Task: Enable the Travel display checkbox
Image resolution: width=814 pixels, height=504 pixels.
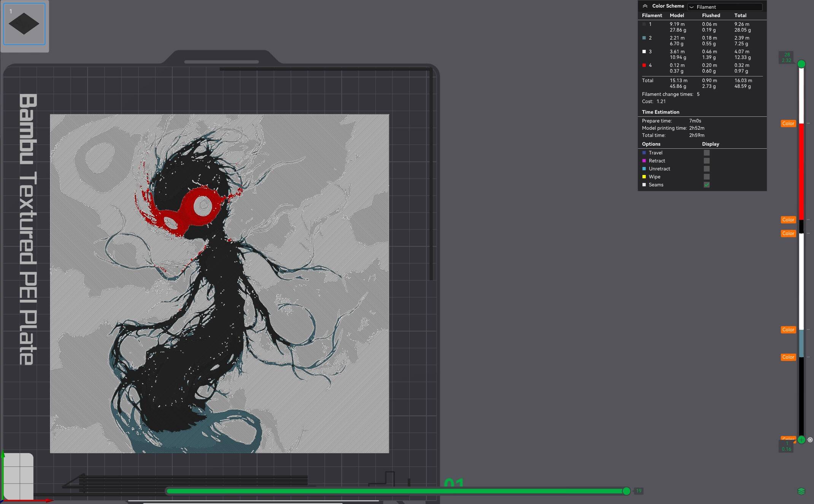Action: [x=707, y=153]
